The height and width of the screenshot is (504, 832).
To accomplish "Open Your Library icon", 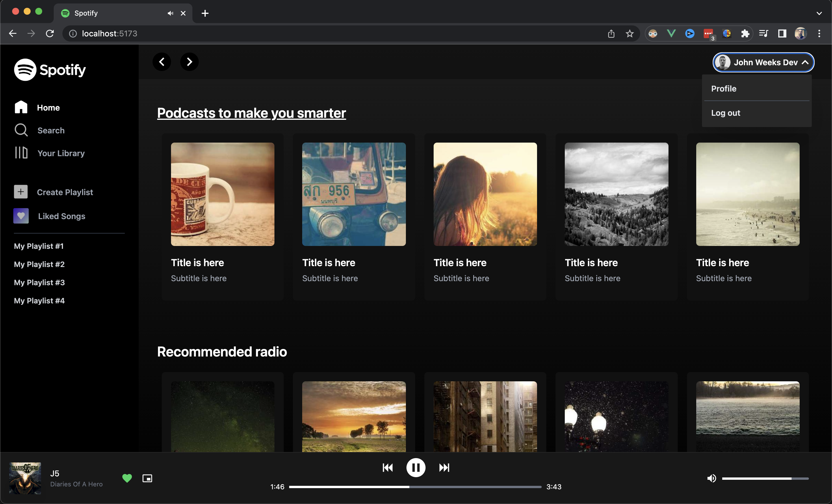I will tap(21, 152).
